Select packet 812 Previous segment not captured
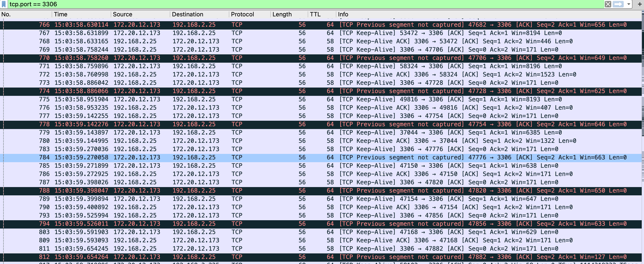The image size is (644, 264). (x=250, y=257)
